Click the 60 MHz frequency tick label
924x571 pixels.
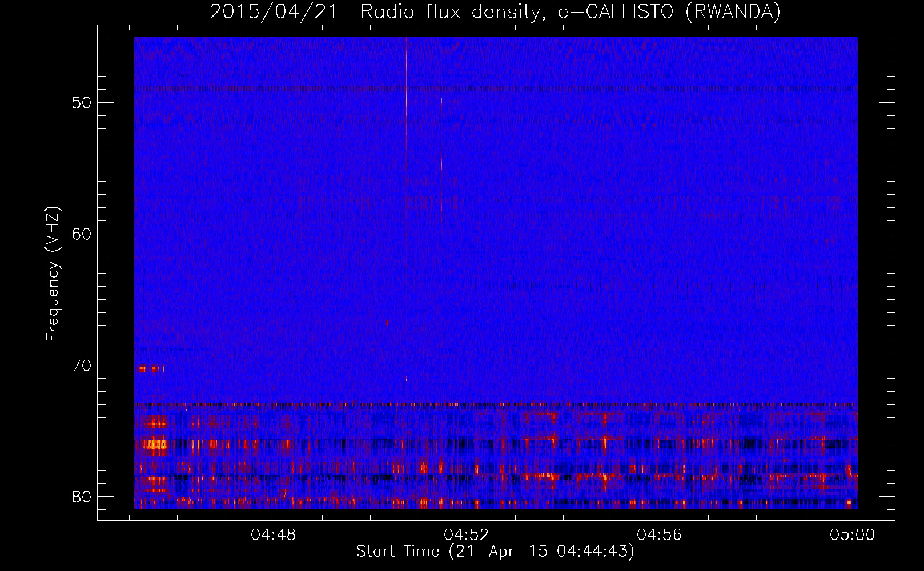click(x=82, y=234)
